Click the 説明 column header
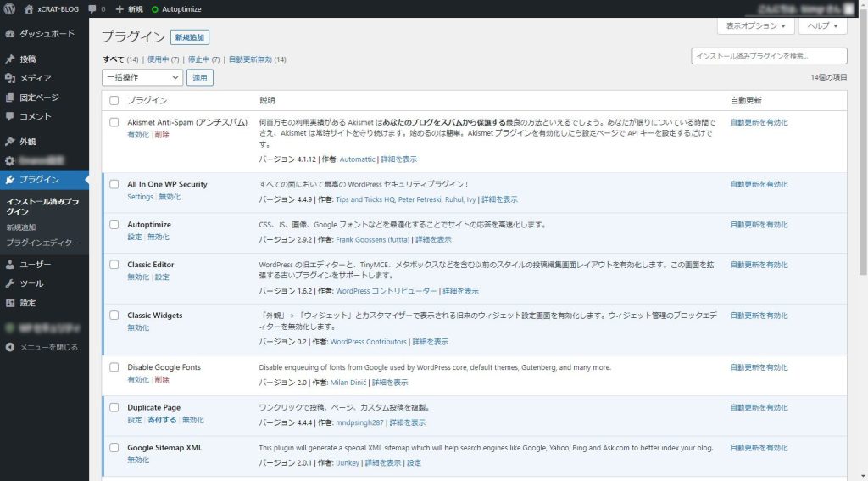Viewport: 868px width, 481px height. point(267,100)
